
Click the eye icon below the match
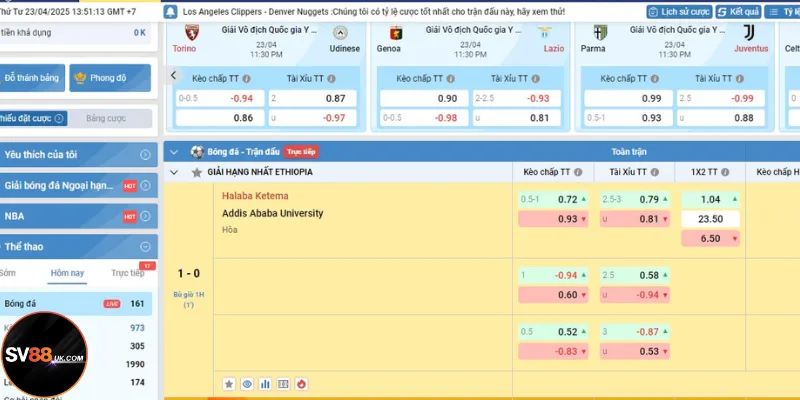247,383
